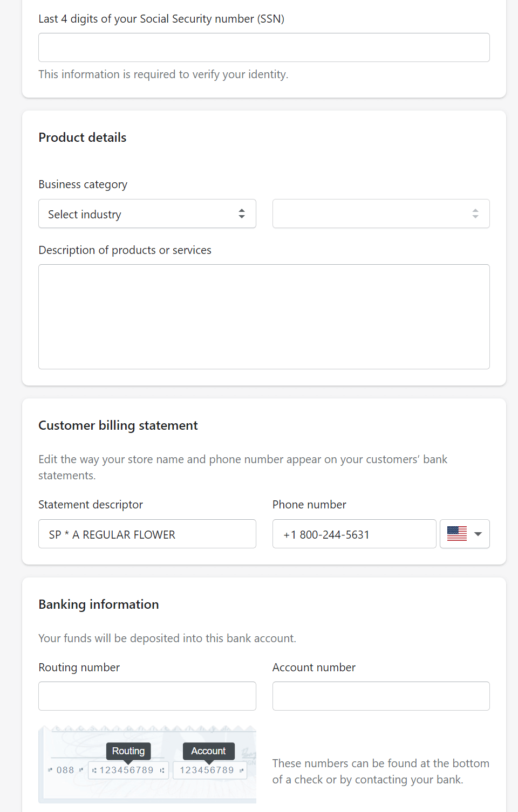
Task: Click the SSN last 4 digits field
Action: [x=264, y=47]
